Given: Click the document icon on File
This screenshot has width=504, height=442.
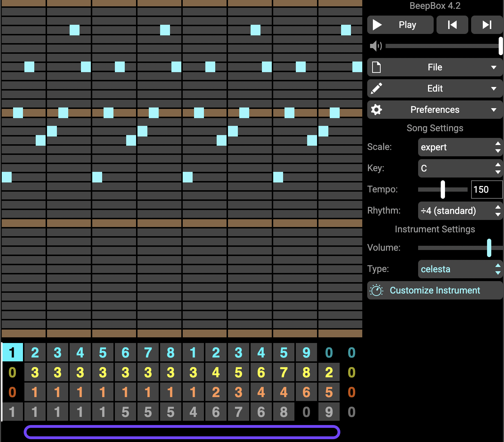Looking at the screenshot, I should [x=376, y=67].
